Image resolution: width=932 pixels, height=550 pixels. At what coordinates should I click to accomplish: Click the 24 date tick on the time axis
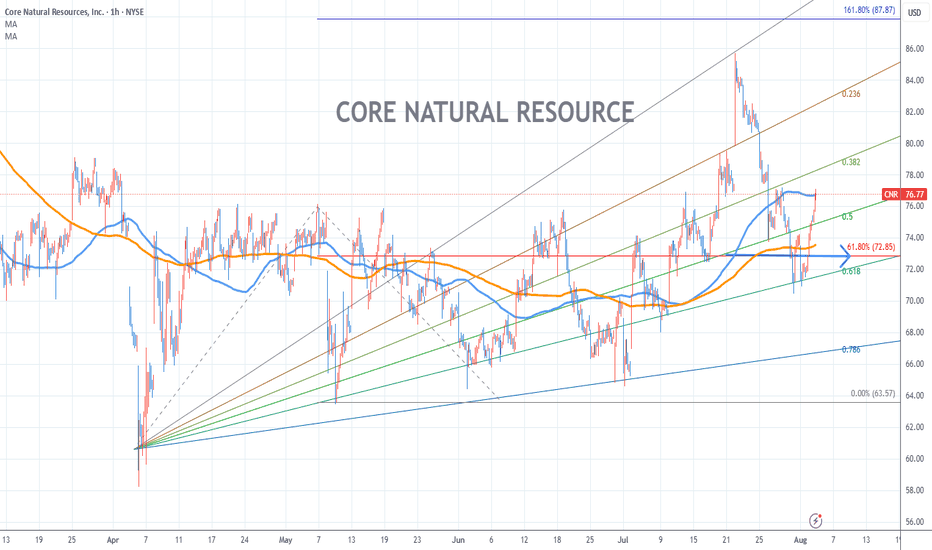244,540
